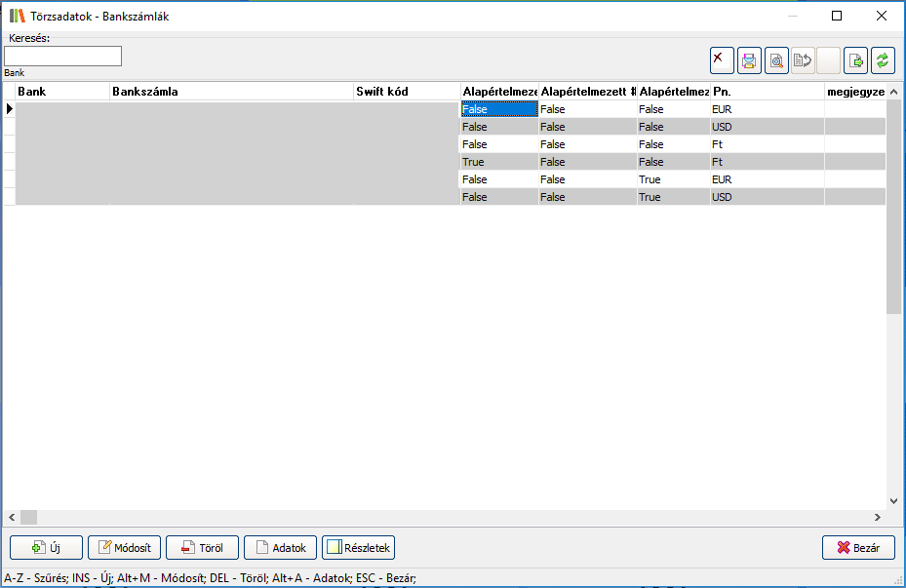Select the True cell in the fourth row
This screenshot has height=588, width=906.
click(498, 162)
